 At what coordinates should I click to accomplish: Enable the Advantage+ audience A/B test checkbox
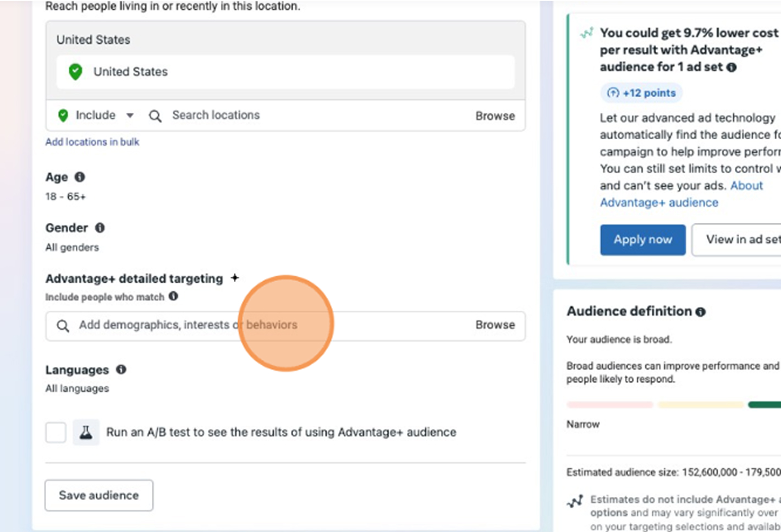click(x=56, y=432)
